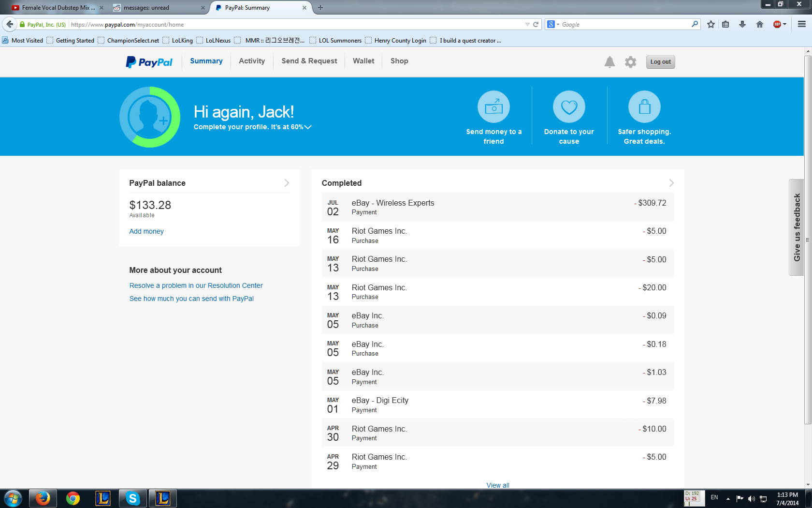Open the Windows Start menu
The image size is (812, 508).
coord(13,498)
